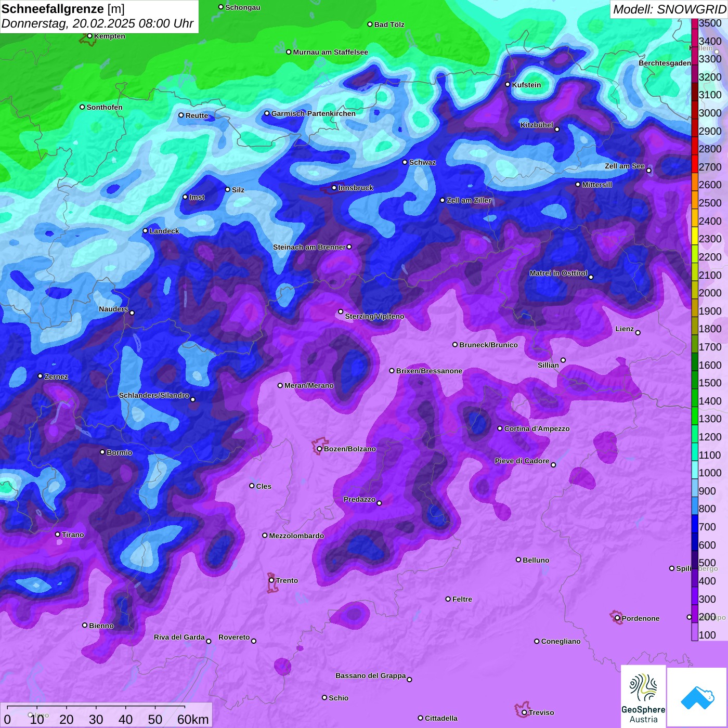Click the 'Modell: SNOWGRID' label
The height and width of the screenshot is (728, 728).
pos(669,9)
